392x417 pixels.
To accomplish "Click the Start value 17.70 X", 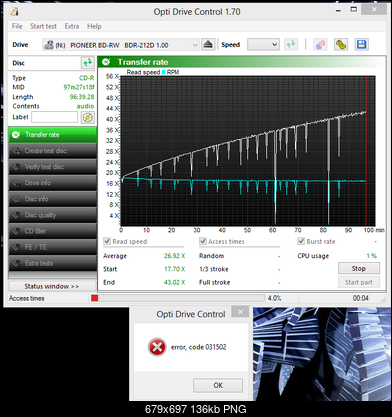I will (x=175, y=269).
